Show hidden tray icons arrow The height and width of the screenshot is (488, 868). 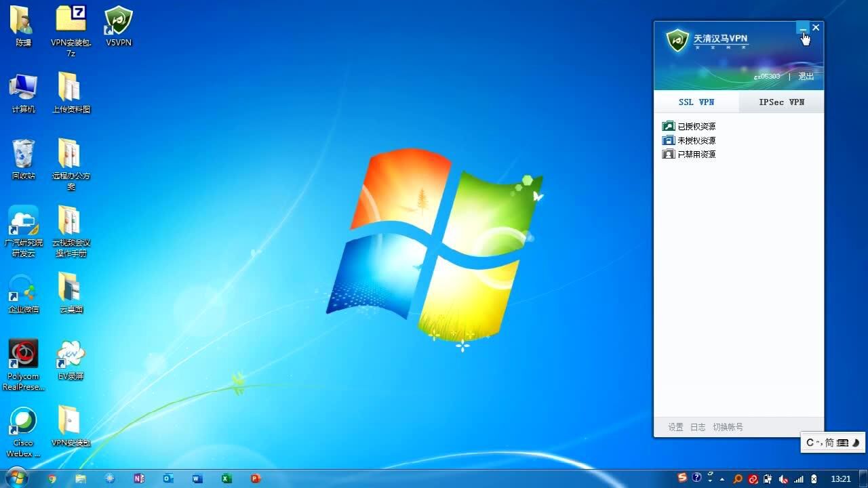pos(722,479)
